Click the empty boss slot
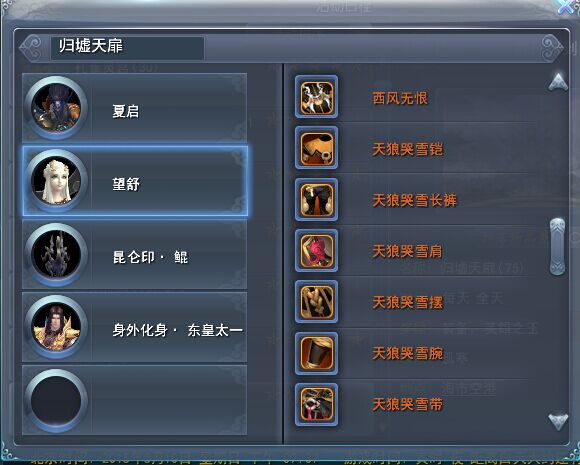Image resolution: width=580 pixels, height=465 pixels. (135, 400)
